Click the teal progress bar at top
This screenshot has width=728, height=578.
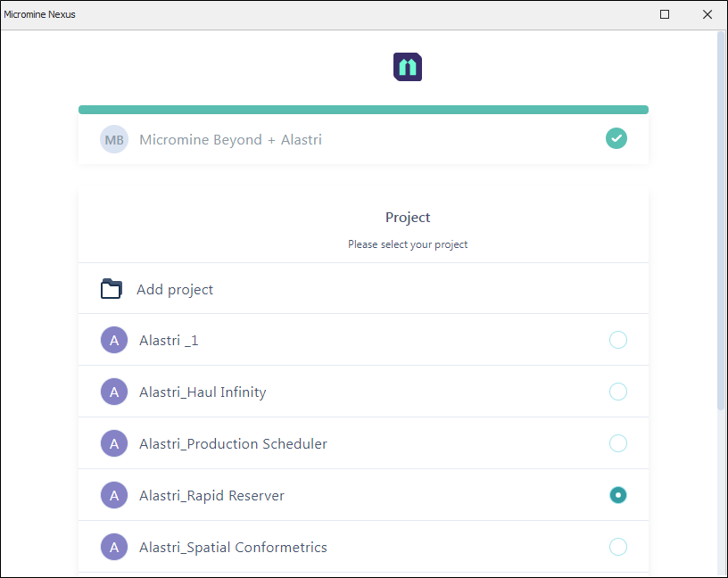pyautogui.click(x=363, y=110)
